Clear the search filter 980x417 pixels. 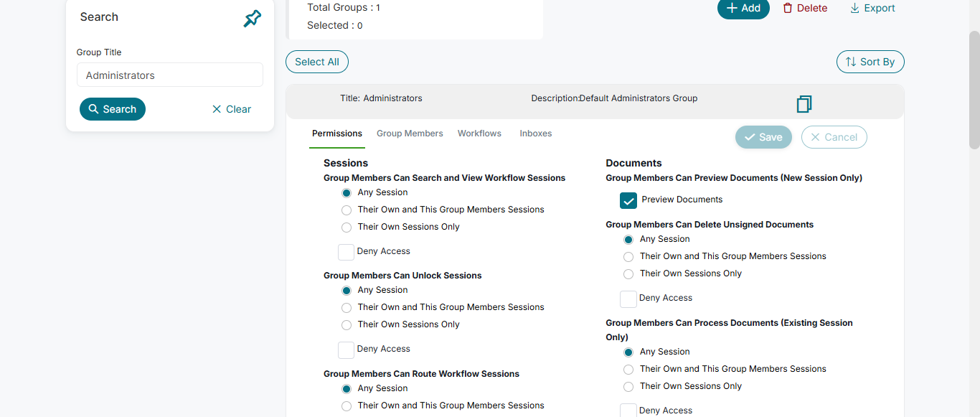(x=231, y=109)
